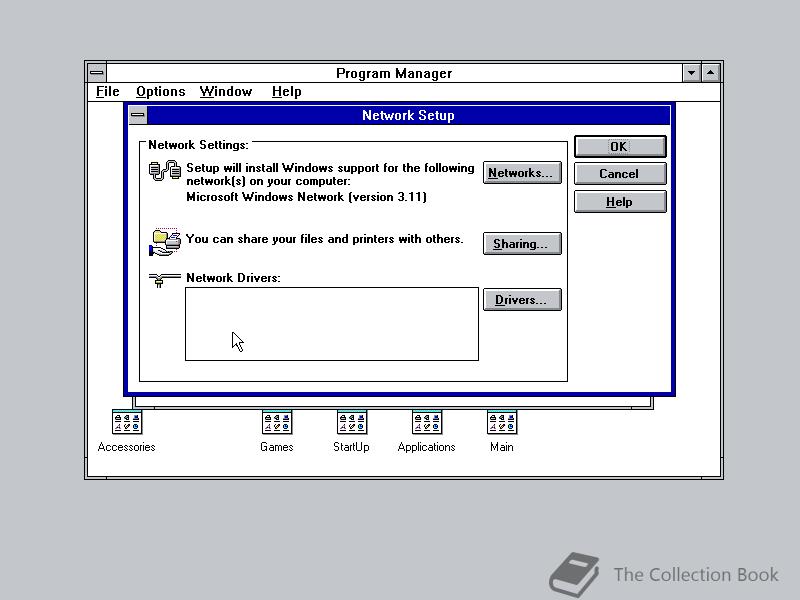This screenshot has width=800, height=600.
Task: Open the Options menu
Action: point(161,92)
